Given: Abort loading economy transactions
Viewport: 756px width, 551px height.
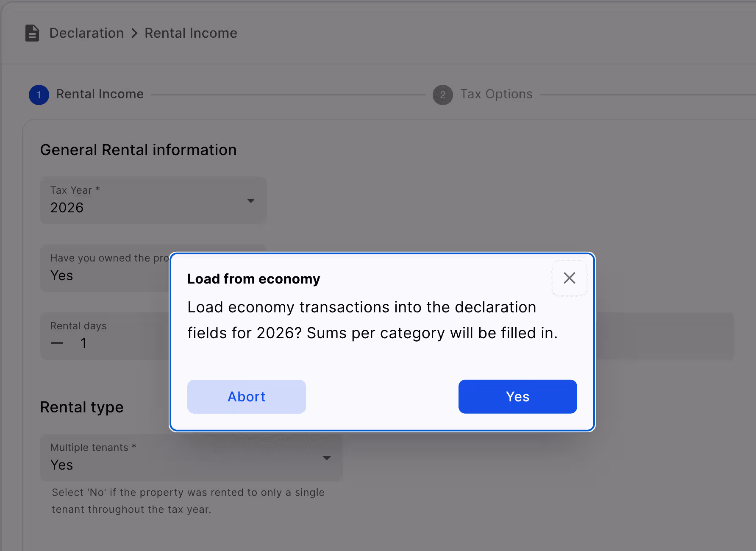Looking at the screenshot, I should [x=246, y=396].
